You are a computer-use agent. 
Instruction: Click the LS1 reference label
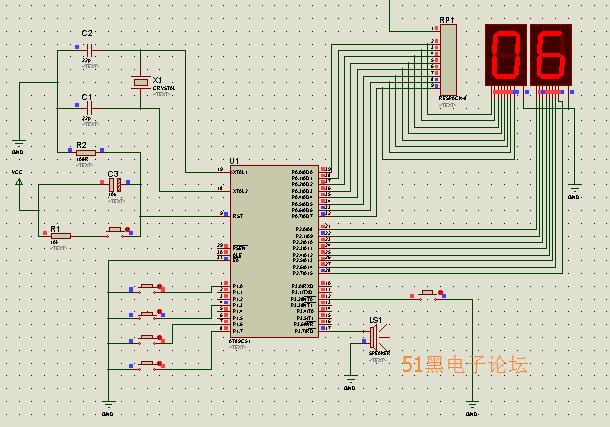375,320
